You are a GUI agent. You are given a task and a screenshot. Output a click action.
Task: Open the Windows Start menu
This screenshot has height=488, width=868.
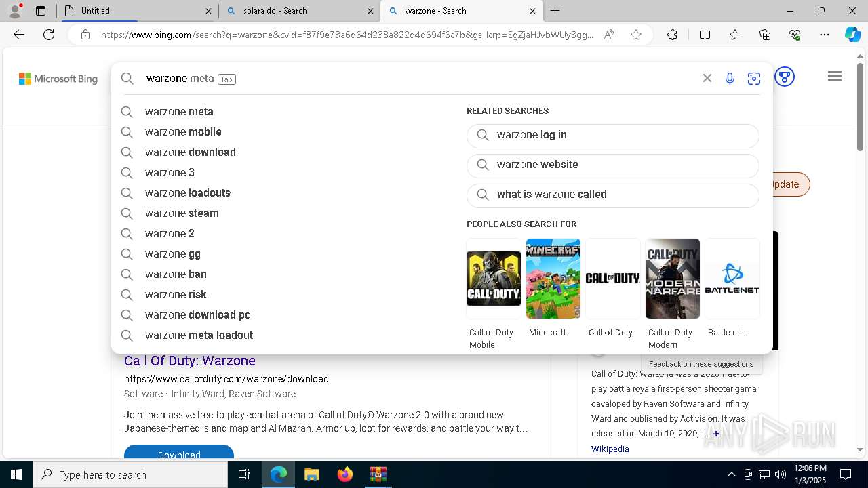[x=16, y=474]
